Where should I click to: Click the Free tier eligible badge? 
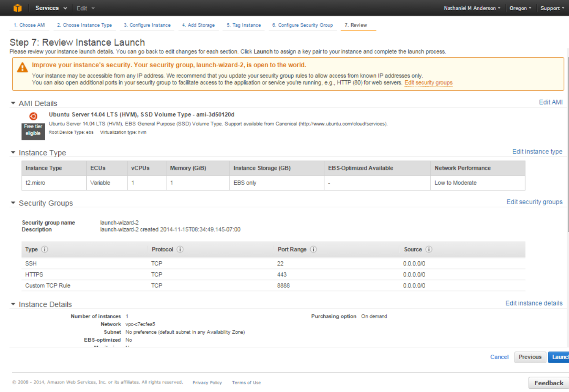point(33,131)
